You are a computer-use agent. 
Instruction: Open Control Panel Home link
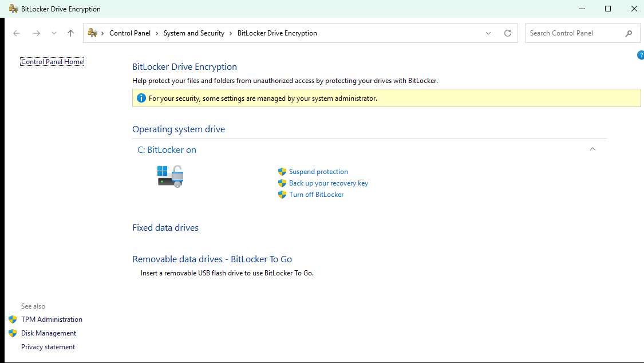tap(52, 62)
